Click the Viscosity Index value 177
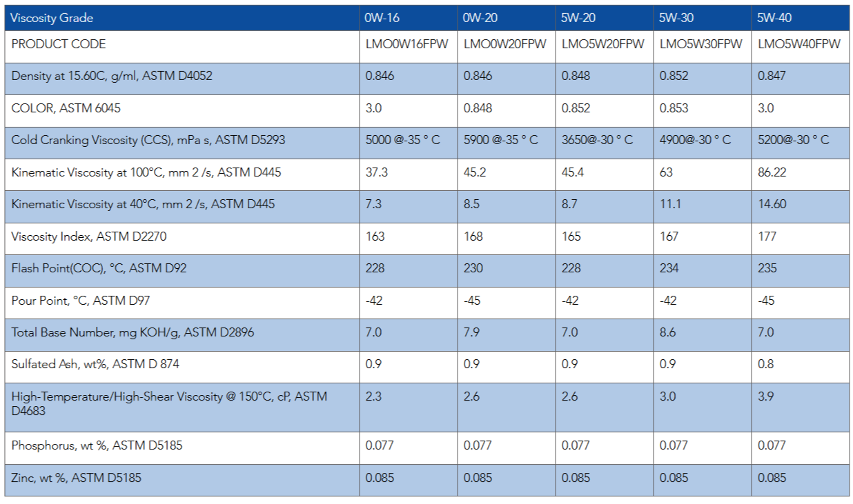 coord(767,236)
